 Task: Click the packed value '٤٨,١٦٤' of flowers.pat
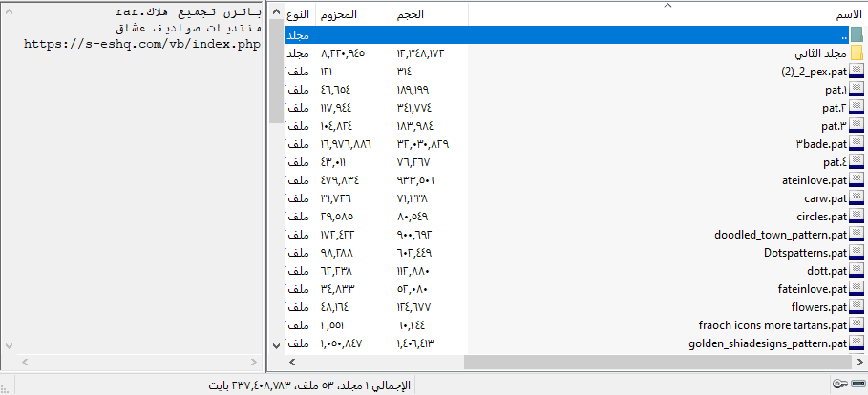pos(334,307)
